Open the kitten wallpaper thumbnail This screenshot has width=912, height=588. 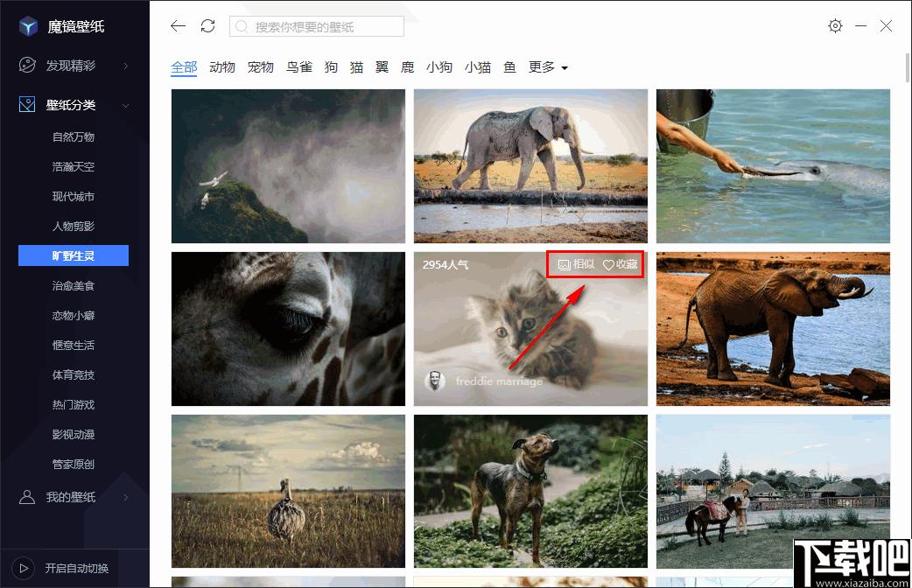tap(530, 329)
